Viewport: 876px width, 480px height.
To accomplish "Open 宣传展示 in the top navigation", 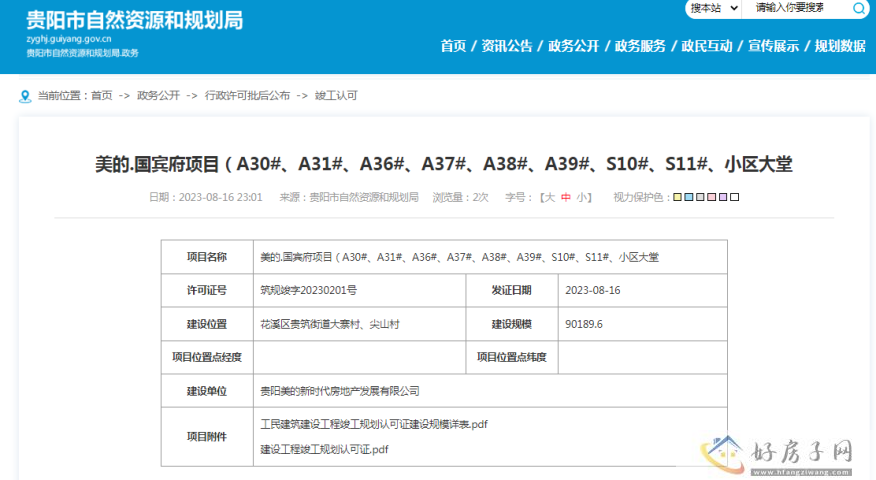I will pyautogui.click(x=773, y=46).
